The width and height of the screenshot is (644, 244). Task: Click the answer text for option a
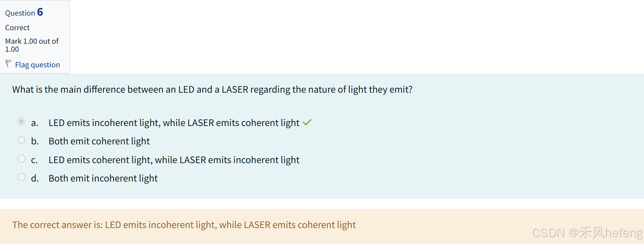173,123
